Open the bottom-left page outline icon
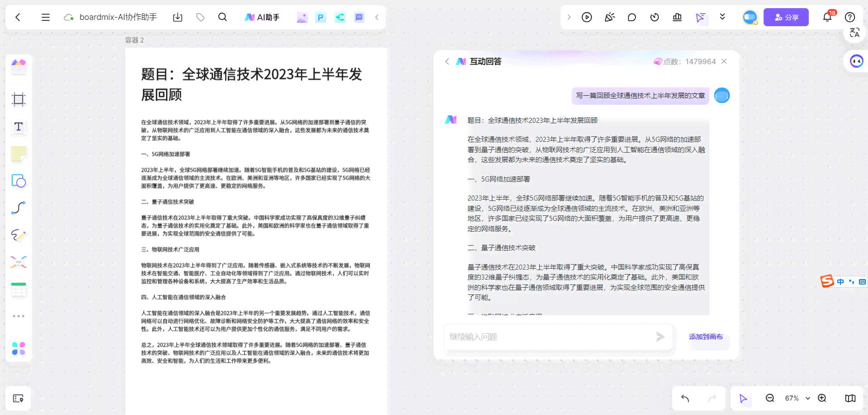This screenshot has height=415, width=868. pyautogui.click(x=18, y=398)
